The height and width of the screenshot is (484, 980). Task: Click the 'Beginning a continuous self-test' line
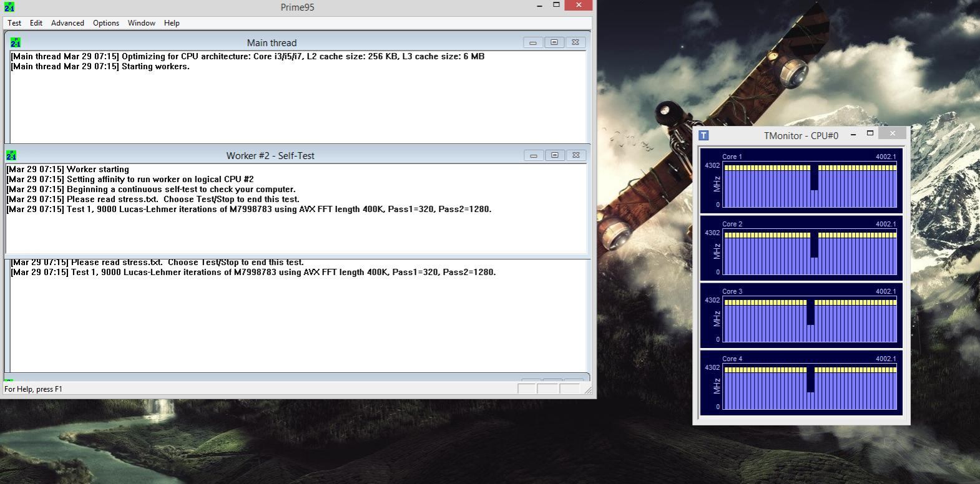click(x=151, y=189)
